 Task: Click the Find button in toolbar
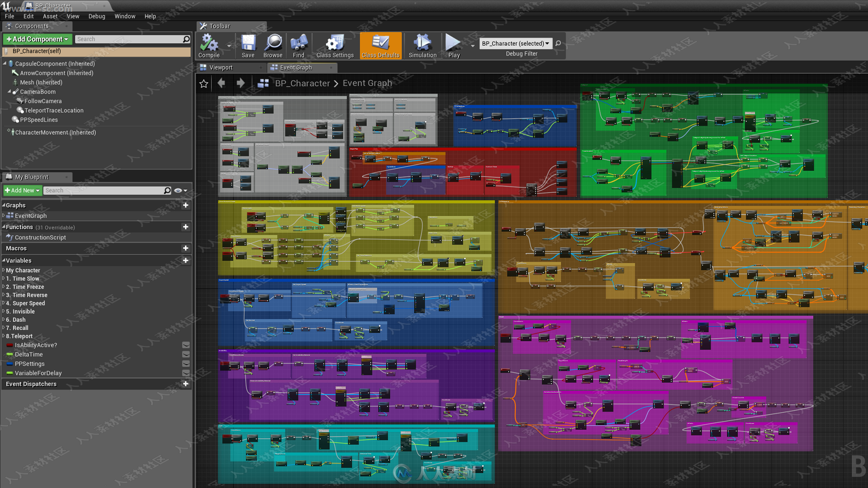[298, 43]
